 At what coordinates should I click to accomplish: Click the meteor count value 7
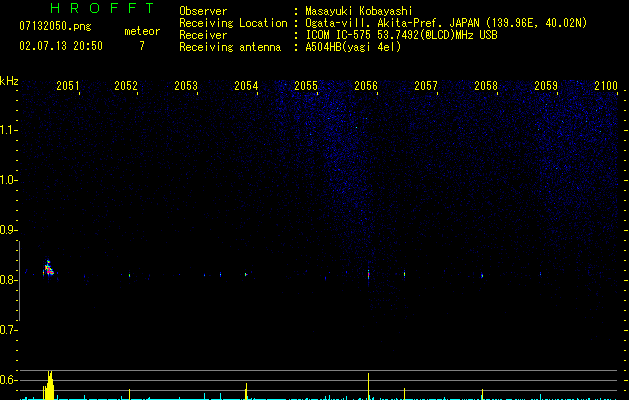(142, 46)
